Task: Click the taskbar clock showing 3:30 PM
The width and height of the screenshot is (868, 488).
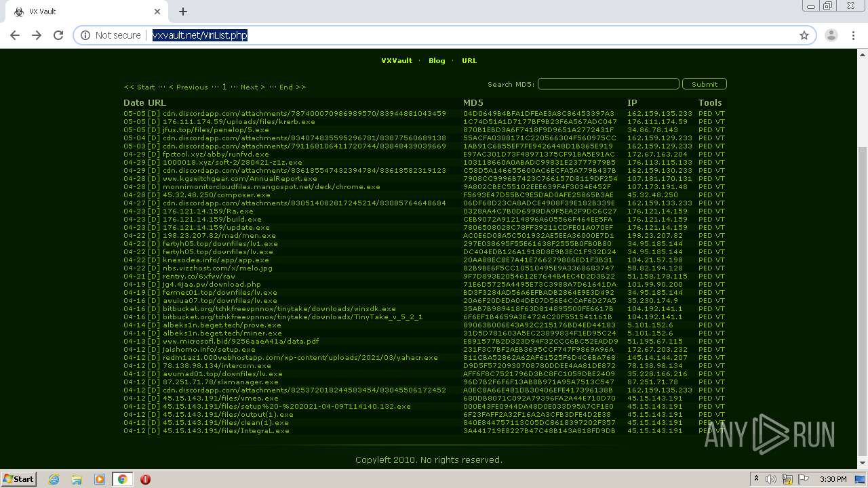Action: click(833, 479)
